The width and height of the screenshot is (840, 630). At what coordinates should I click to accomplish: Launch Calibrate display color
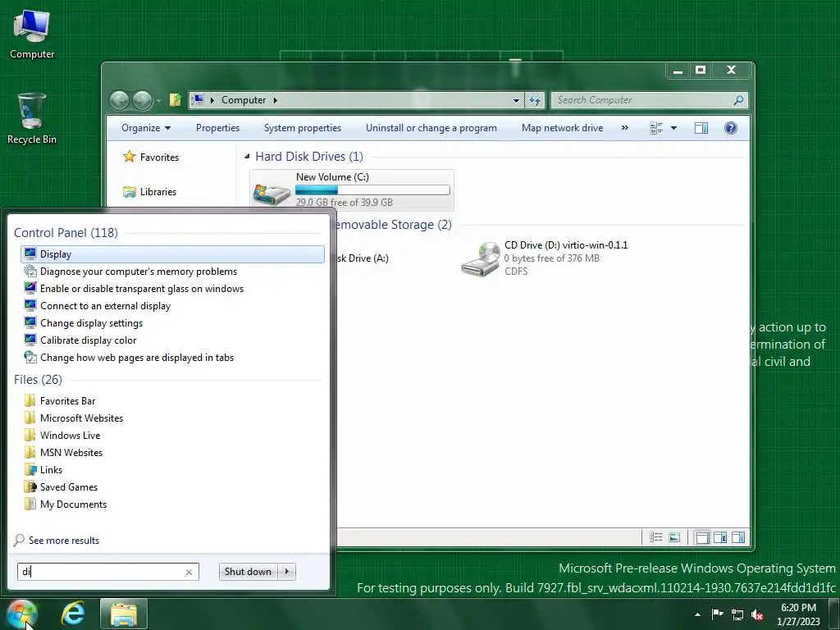88,340
